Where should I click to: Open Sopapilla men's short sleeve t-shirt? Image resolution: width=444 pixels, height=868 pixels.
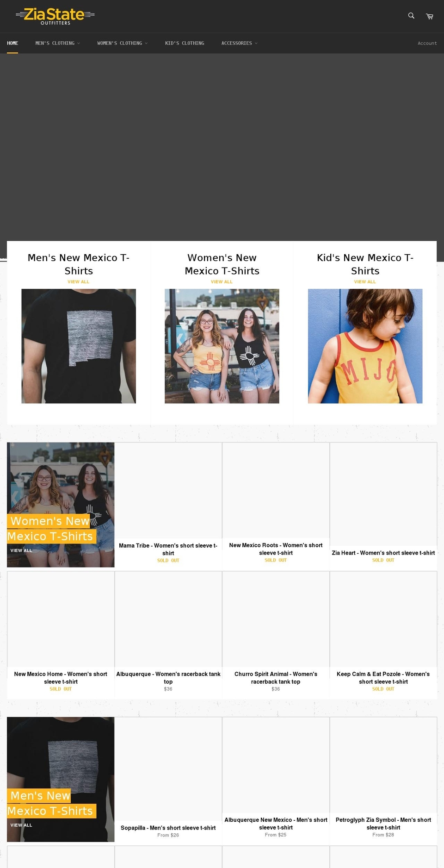click(168, 828)
